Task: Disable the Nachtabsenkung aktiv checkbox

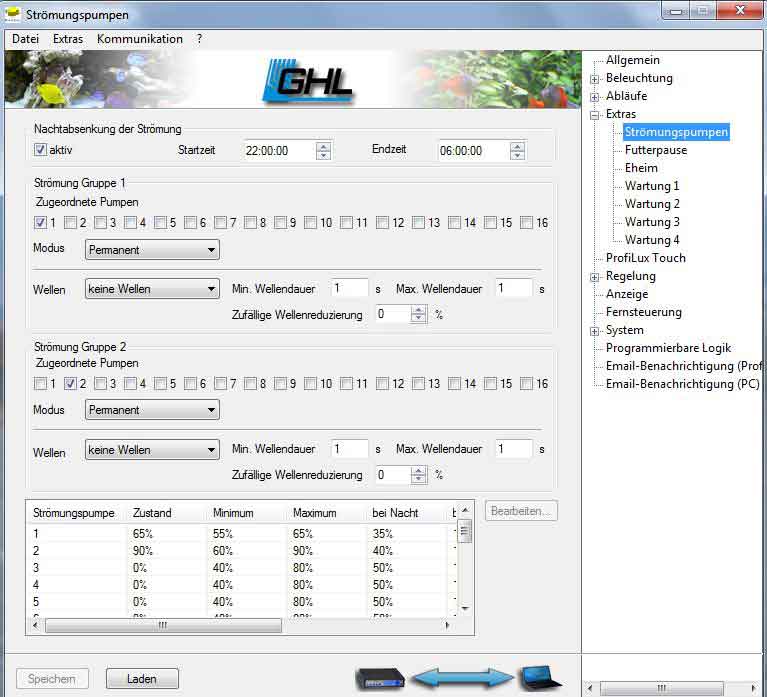Action: click(40, 150)
